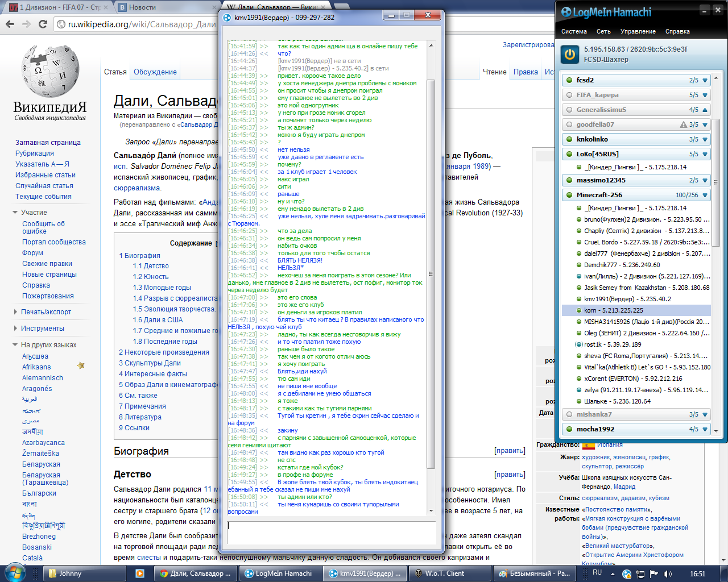Go to 1.1 Детство contents link
Image resolution: width=728 pixels, height=582 pixels.
pyautogui.click(x=151, y=266)
